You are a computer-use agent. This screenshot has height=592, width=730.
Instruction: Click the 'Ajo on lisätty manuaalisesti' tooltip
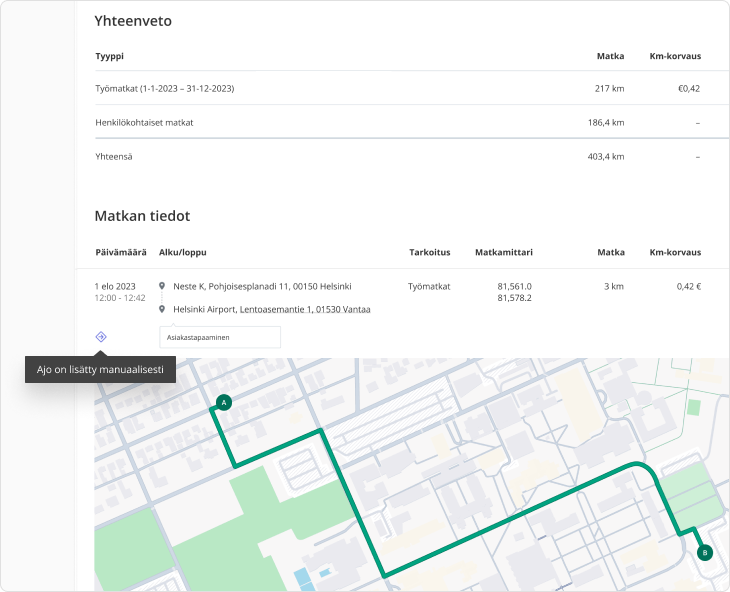pyautogui.click(x=100, y=370)
